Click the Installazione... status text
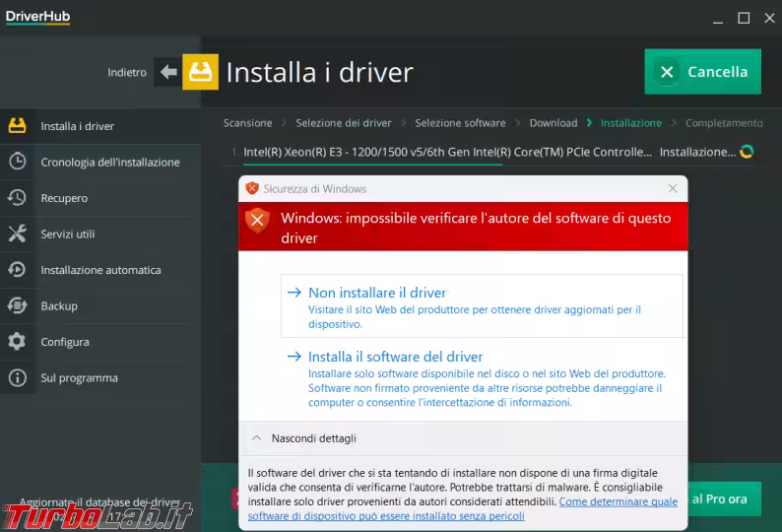Image resolution: width=782 pixels, height=532 pixels. (x=697, y=152)
